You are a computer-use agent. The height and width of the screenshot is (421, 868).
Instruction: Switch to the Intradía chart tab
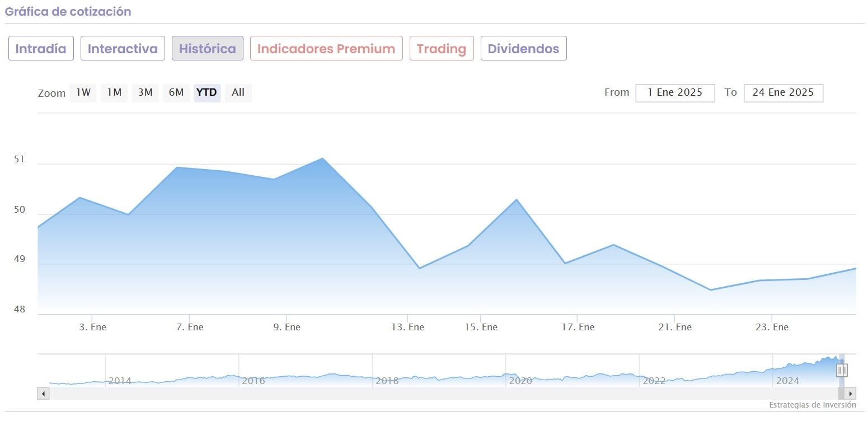(x=41, y=49)
